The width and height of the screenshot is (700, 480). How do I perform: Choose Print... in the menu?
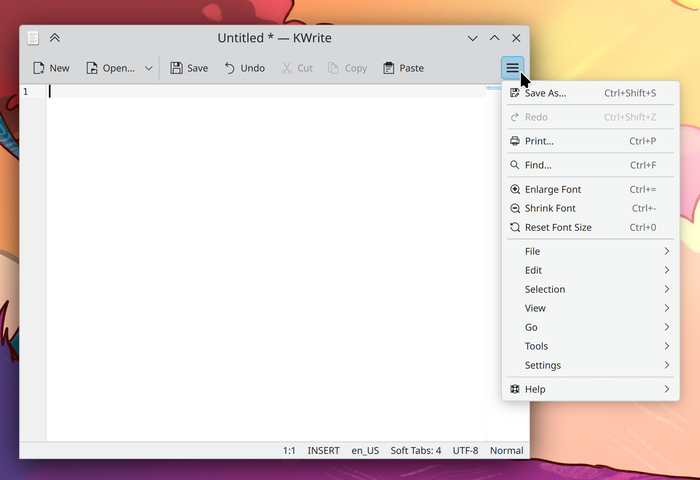(539, 141)
